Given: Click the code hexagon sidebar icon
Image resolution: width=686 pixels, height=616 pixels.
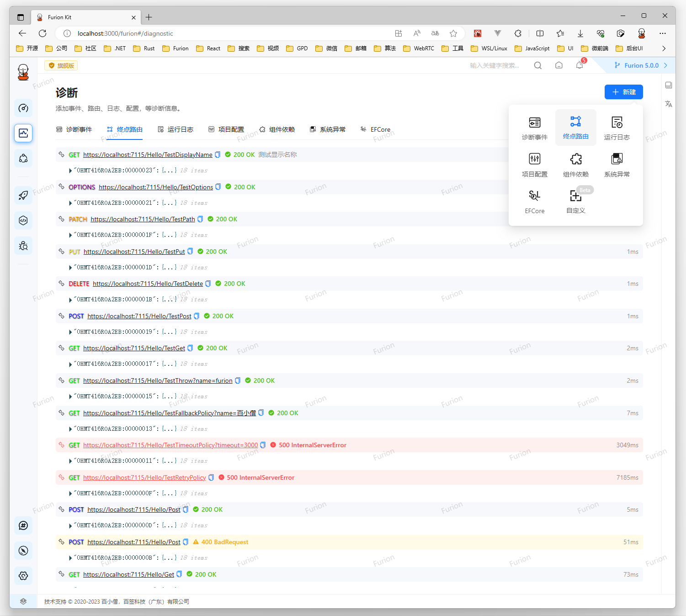Looking at the screenshot, I should [x=23, y=220].
